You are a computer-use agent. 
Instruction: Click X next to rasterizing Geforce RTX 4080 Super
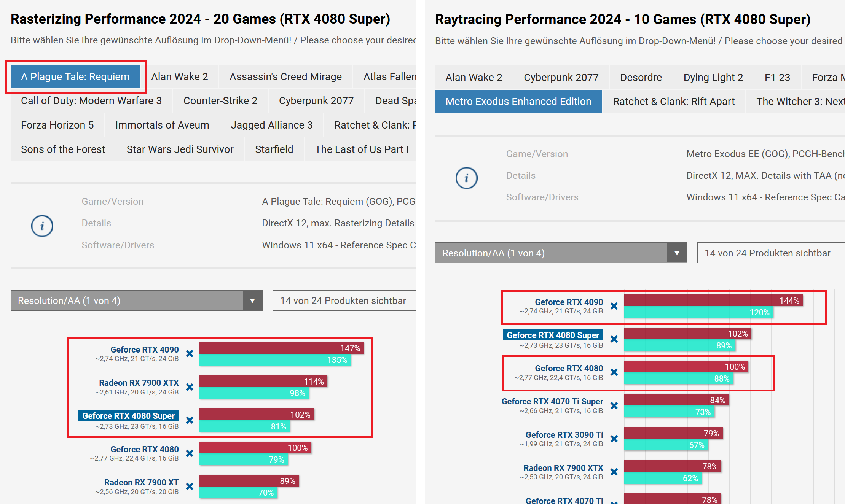[x=190, y=420]
